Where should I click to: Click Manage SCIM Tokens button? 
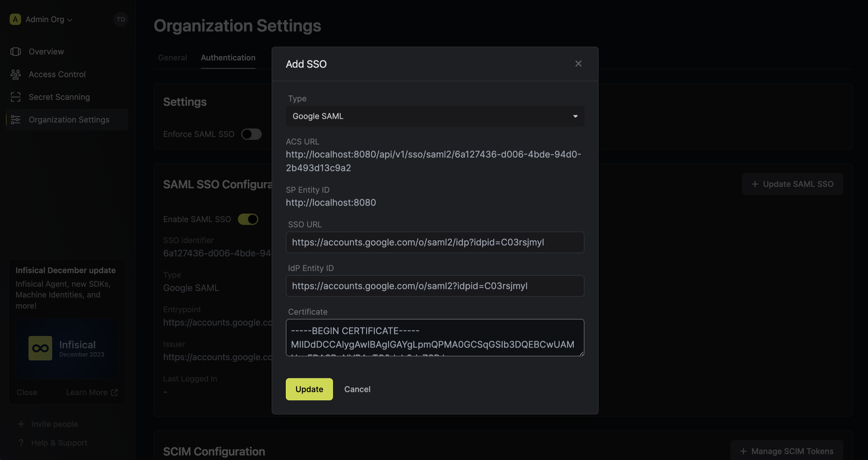click(787, 451)
